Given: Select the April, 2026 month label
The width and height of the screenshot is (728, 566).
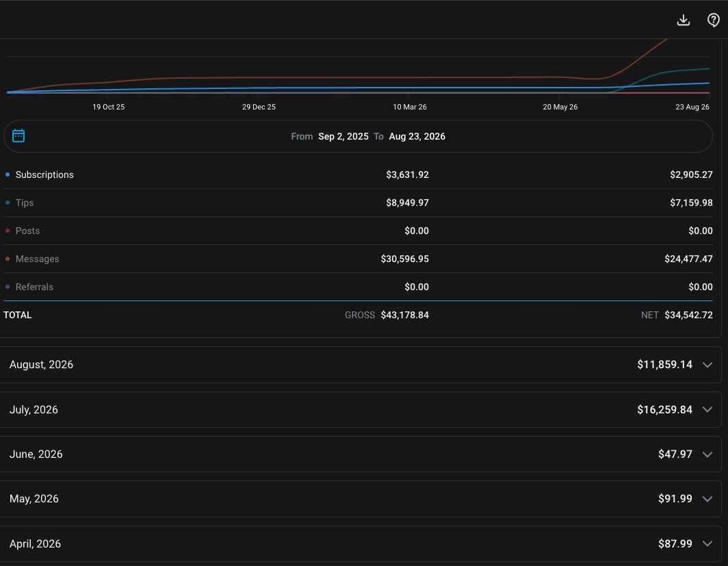Looking at the screenshot, I should [x=35, y=543].
